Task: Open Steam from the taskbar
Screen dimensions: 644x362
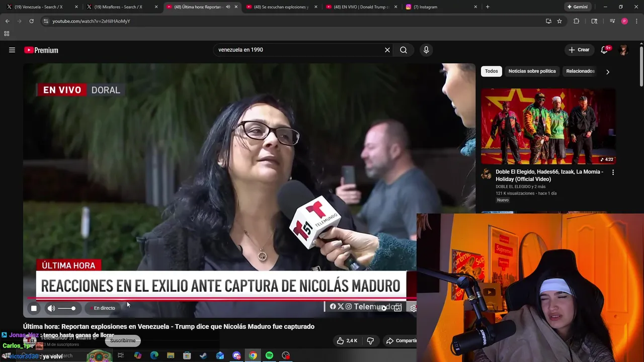Action: click(x=203, y=355)
